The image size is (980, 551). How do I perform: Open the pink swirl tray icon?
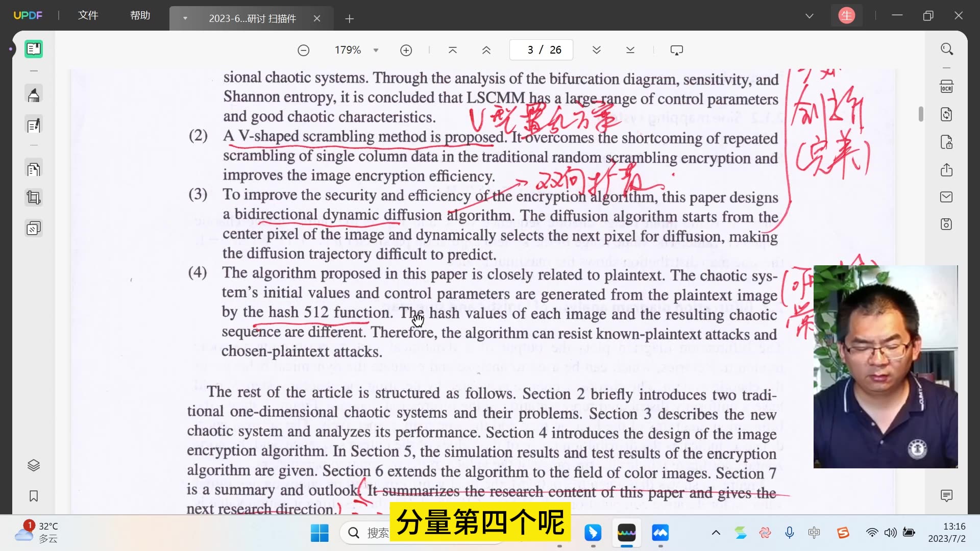click(765, 533)
